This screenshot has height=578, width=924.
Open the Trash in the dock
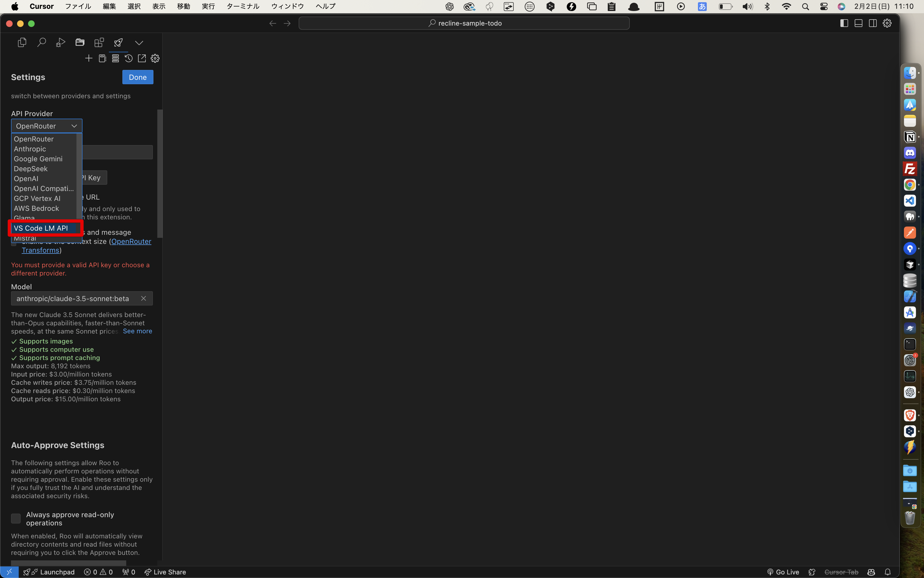910,518
